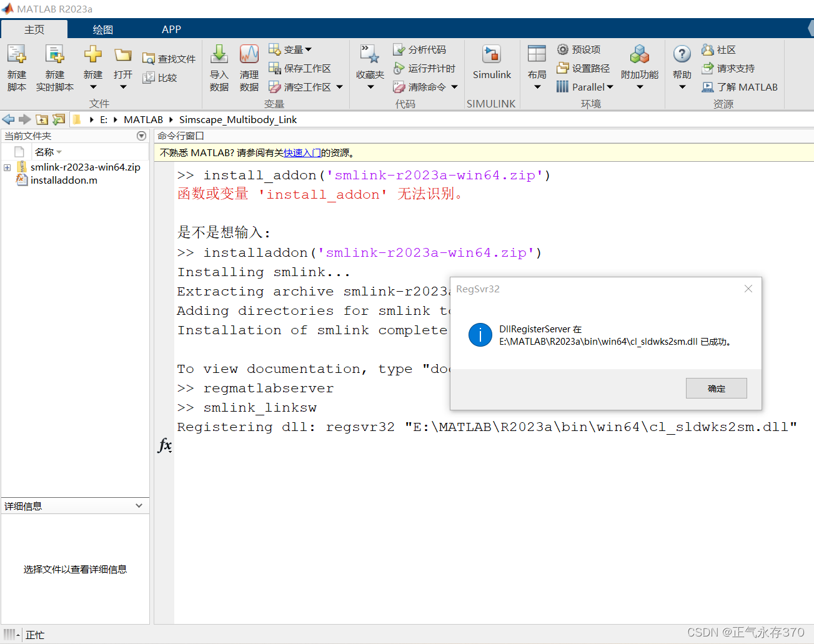Switch to the APP ribbon tab
Image resolution: width=814 pixels, height=644 pixels.
click(171, 29)
